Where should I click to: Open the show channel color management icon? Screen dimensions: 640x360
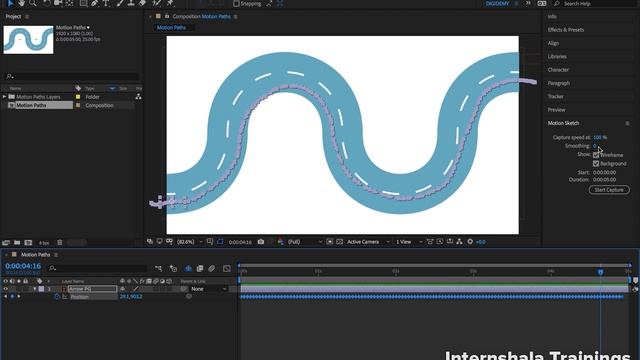coord(280,242)
